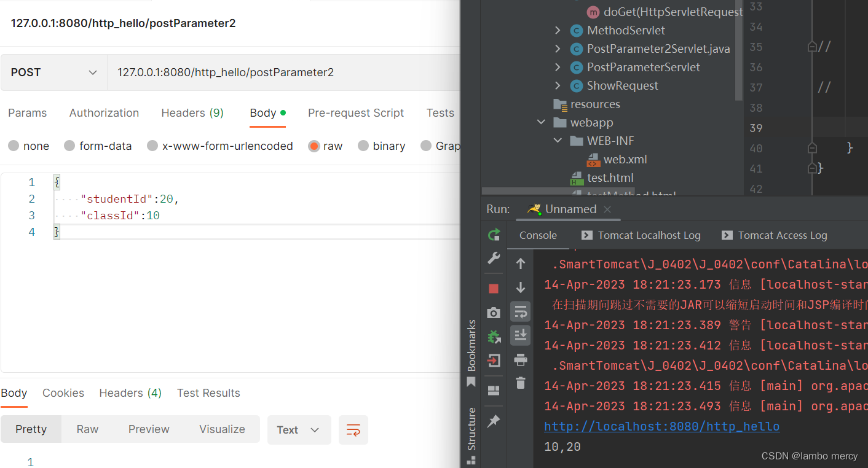The image size is (868, 468).
Task: Click the request URL input field
Action: click(284, 72)
